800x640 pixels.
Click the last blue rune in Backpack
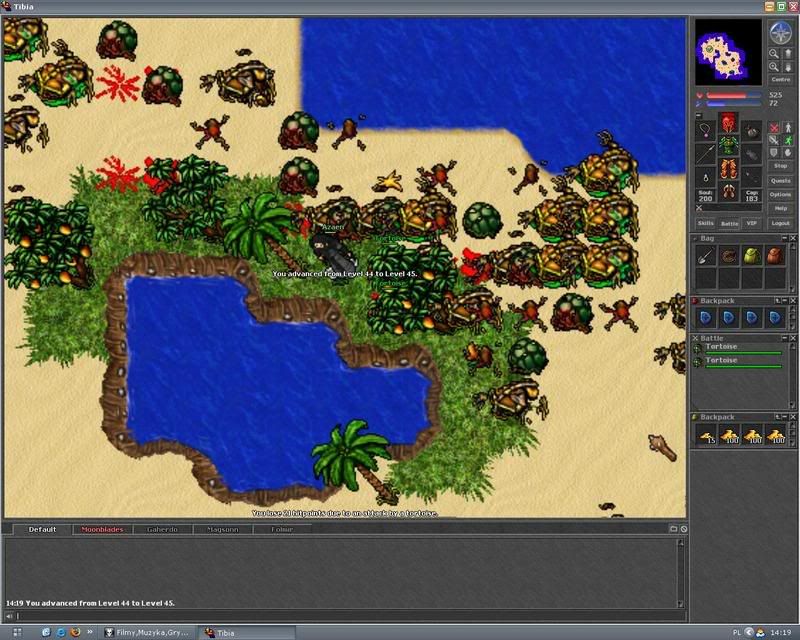click(x=774, y=317)
